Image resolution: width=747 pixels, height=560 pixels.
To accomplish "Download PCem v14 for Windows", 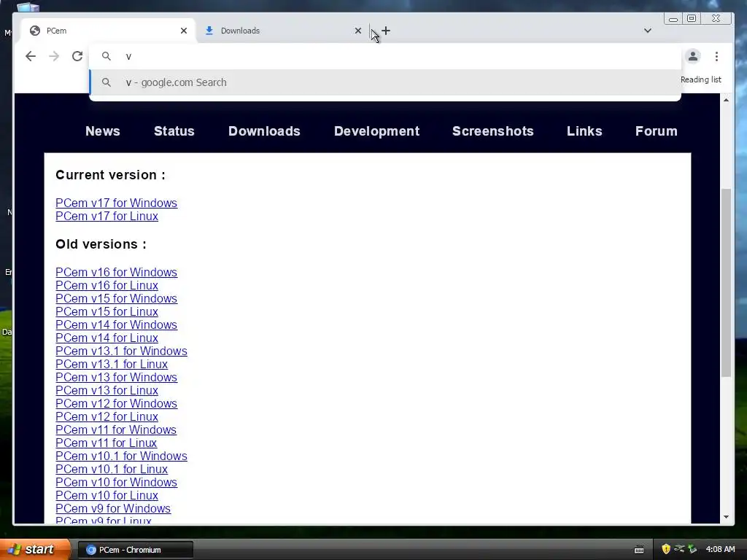I will 116,324.
